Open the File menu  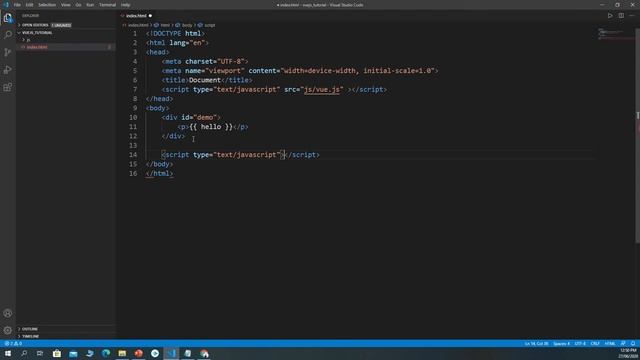[17, 5]
